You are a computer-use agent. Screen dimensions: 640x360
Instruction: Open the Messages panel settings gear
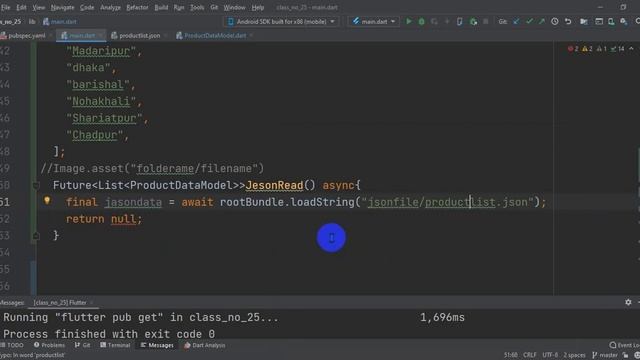(628, 302)
